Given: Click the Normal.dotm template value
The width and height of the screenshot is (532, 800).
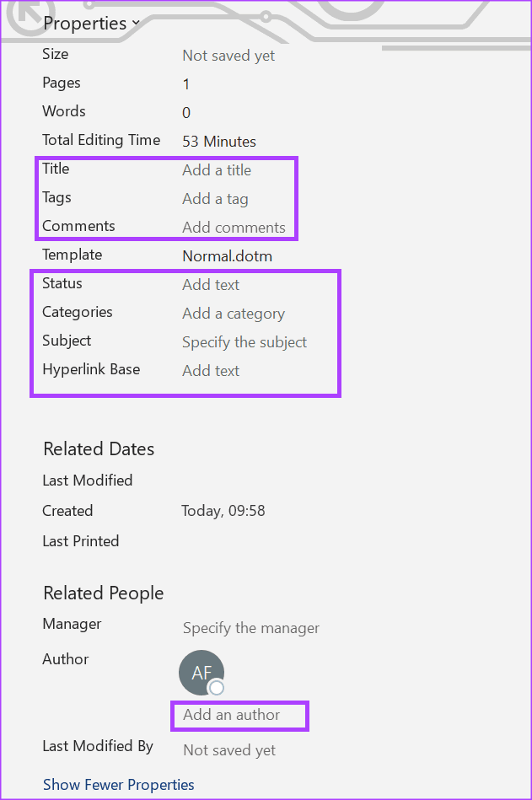Looking at the screenshot, I should pyautogui.click(x=227, y=256).
